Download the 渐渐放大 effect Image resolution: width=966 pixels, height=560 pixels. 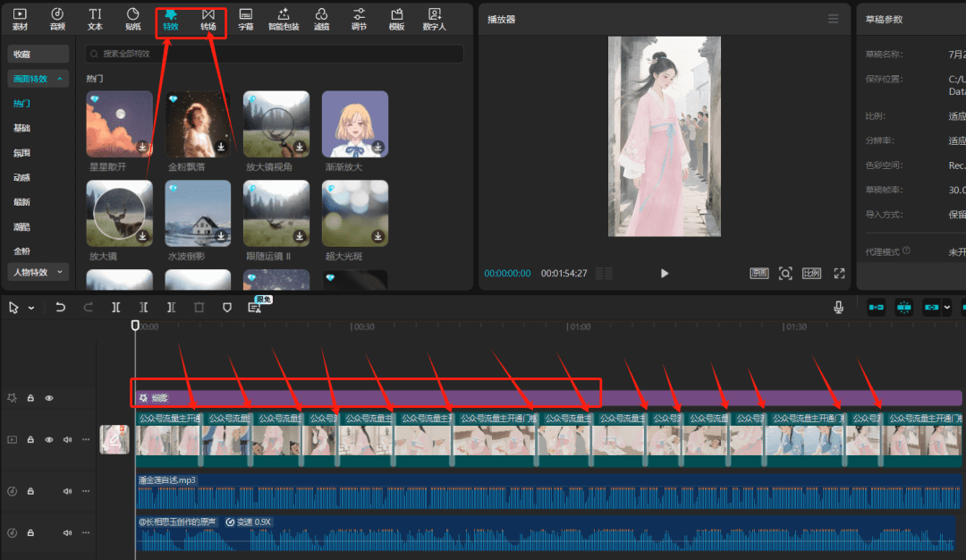point(377,147)
